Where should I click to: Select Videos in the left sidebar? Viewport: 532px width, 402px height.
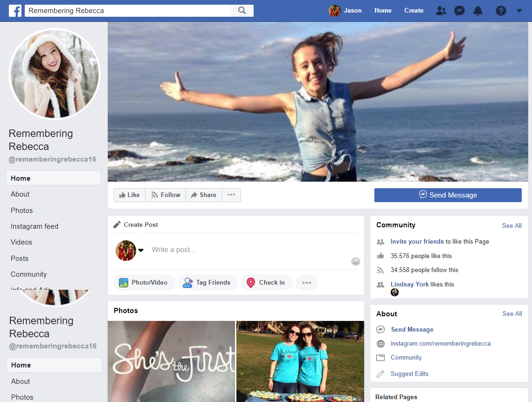pyautogui.click(x=21, y=242)
